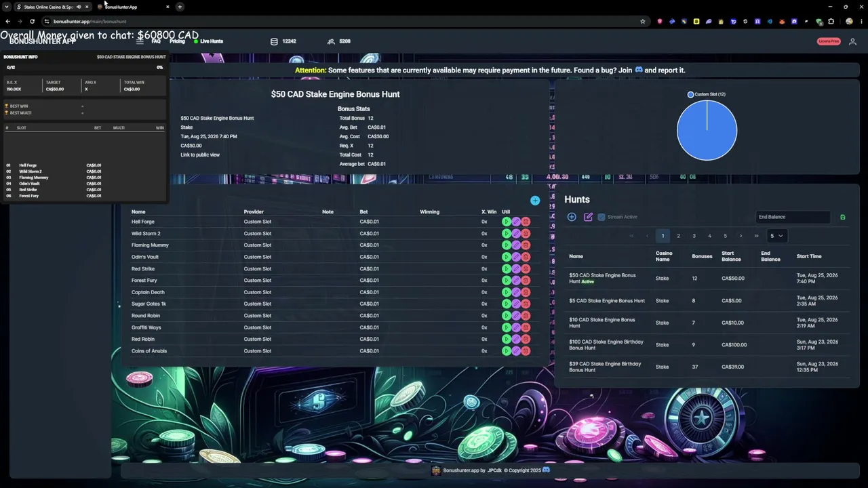Toggle the Custom Slot (12) chart legend
The height and width of the screenshot is (488, 868).
coord(707,94)
